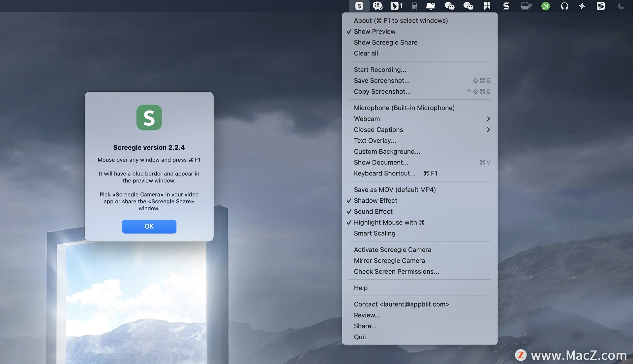Open the train icon in menu bar

[x=414, y=6]
